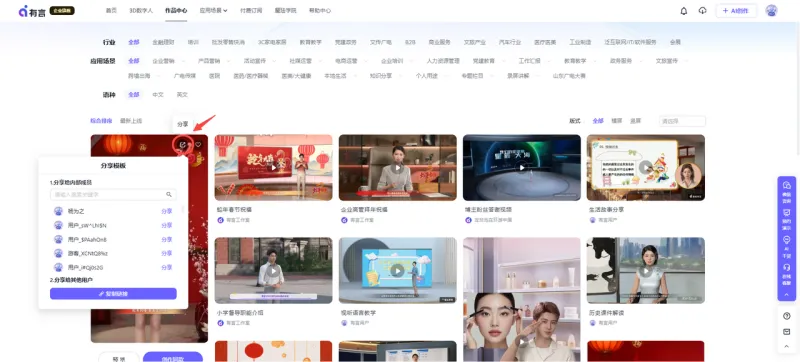Play the 历史课件解读 video

click(646, 270)
